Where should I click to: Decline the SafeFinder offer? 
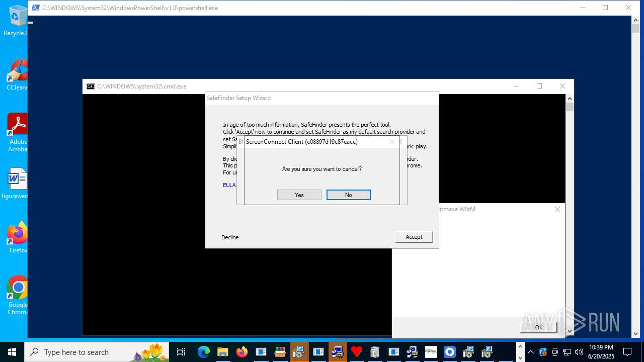[230, 237]
